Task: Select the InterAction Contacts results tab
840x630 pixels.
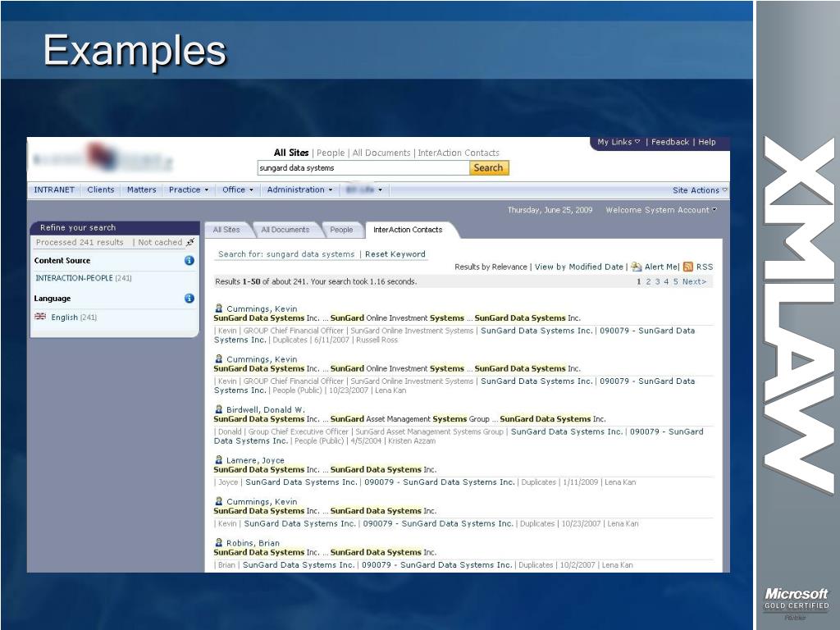Action: coord(408,230)
